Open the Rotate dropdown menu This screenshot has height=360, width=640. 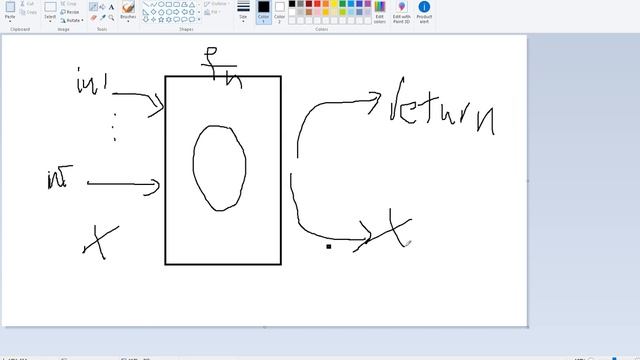tap(72, 20)
